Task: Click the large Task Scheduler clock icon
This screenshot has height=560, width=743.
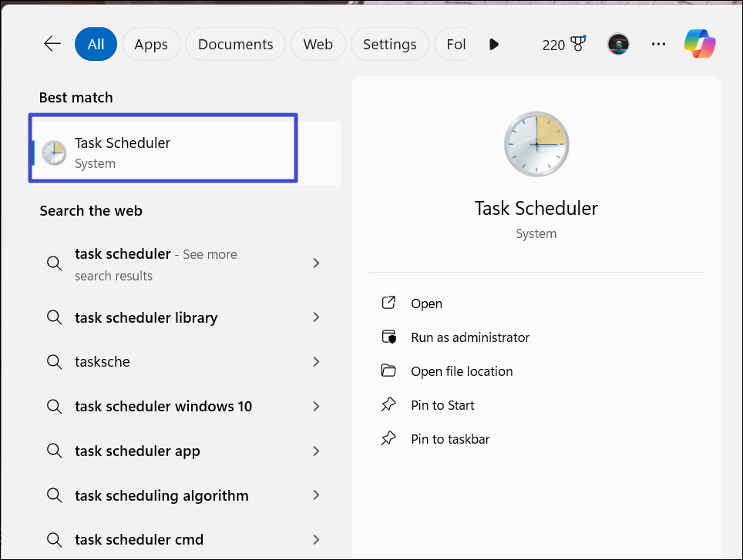Action: click(536, 143)
